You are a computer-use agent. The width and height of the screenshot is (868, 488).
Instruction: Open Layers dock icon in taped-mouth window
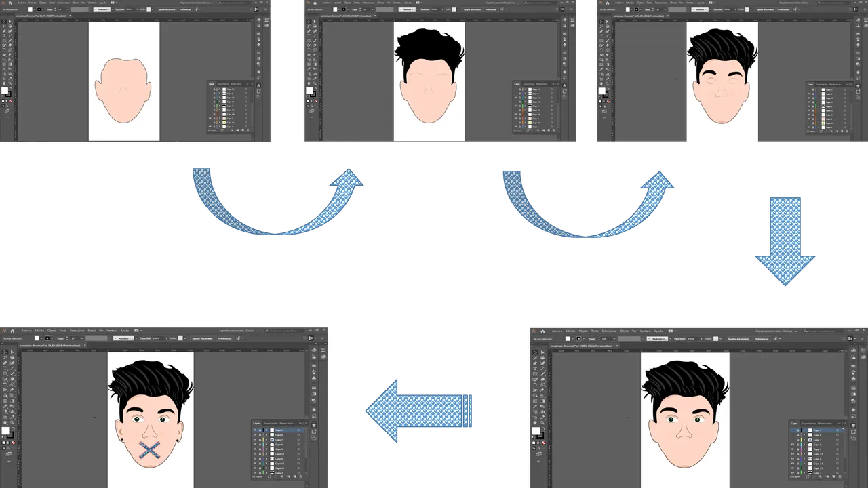pyautogui.click(x=314, y=425)
